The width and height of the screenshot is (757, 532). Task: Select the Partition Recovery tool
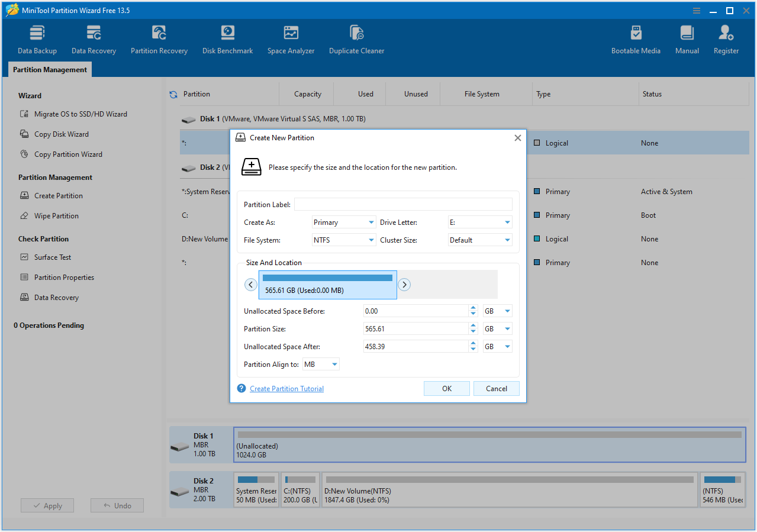[x=159, y=38]
